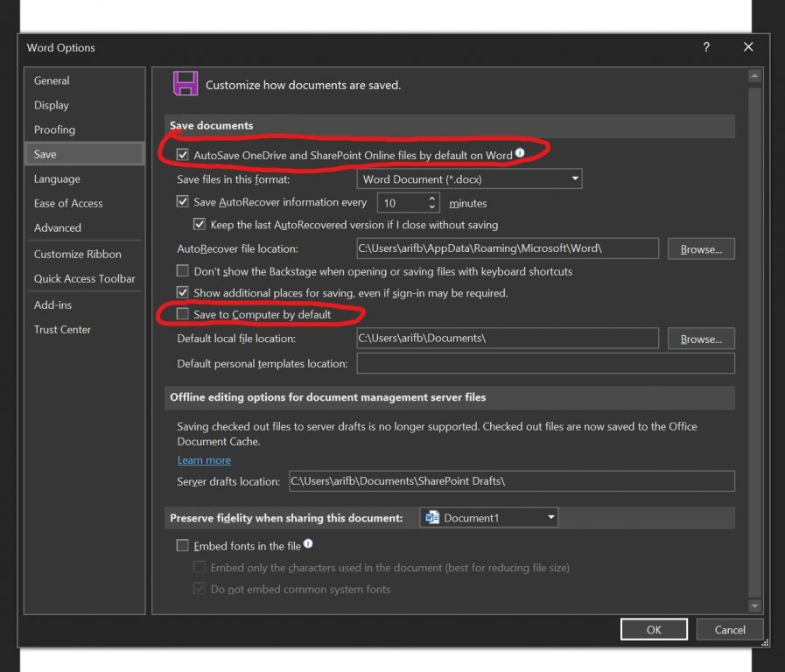Click the Help question mark icon
This screenshot has width=785, height=672.
(x=706, y=47)
